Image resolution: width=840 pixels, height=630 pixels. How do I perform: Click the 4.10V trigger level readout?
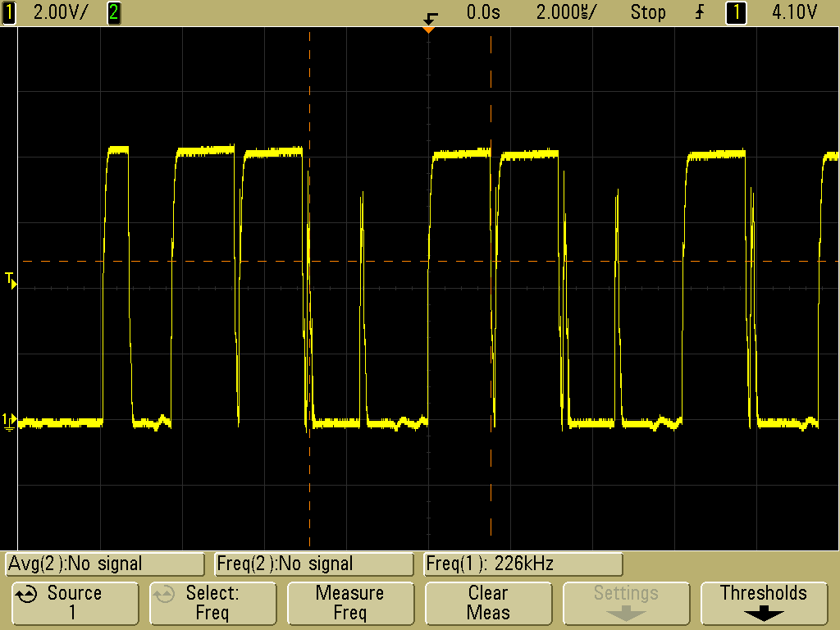pyautogui.click(x=794, y=12)
